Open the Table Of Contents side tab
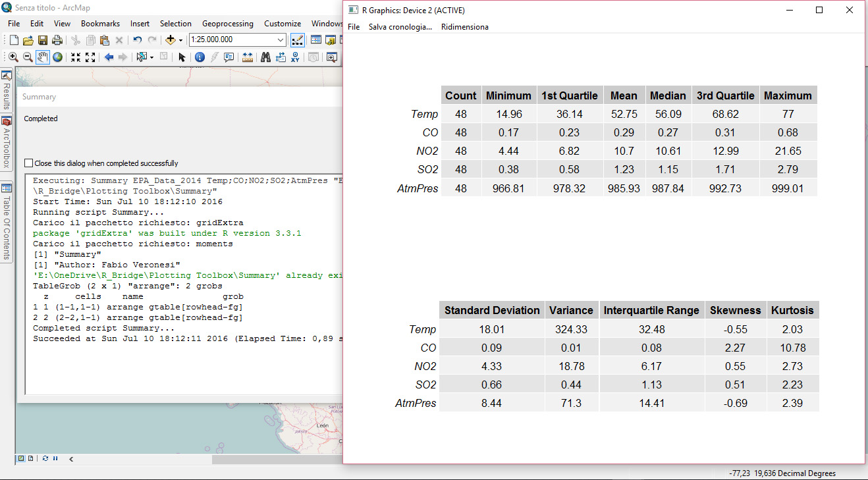868x480 pixels. tap(7, 221)
